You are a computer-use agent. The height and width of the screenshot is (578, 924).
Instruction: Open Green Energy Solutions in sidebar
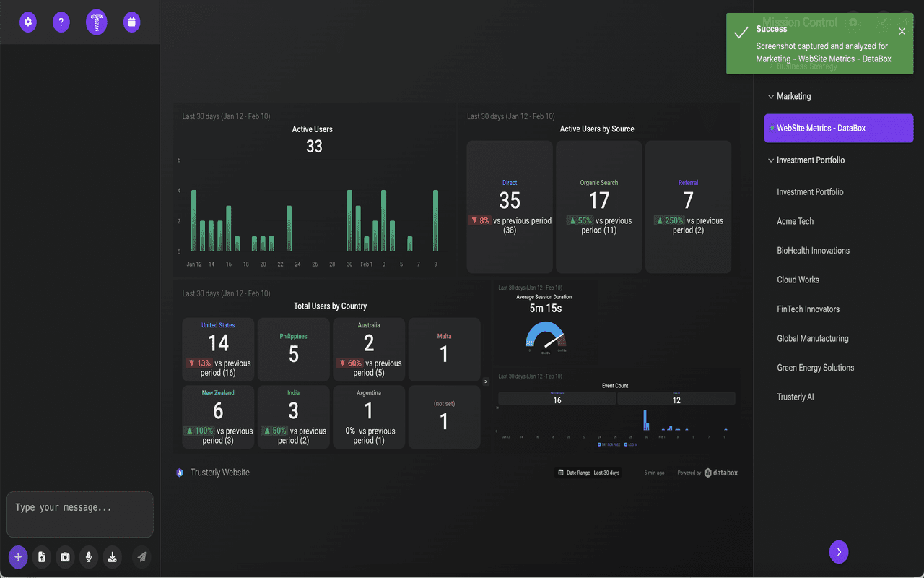tap(815, 368)
